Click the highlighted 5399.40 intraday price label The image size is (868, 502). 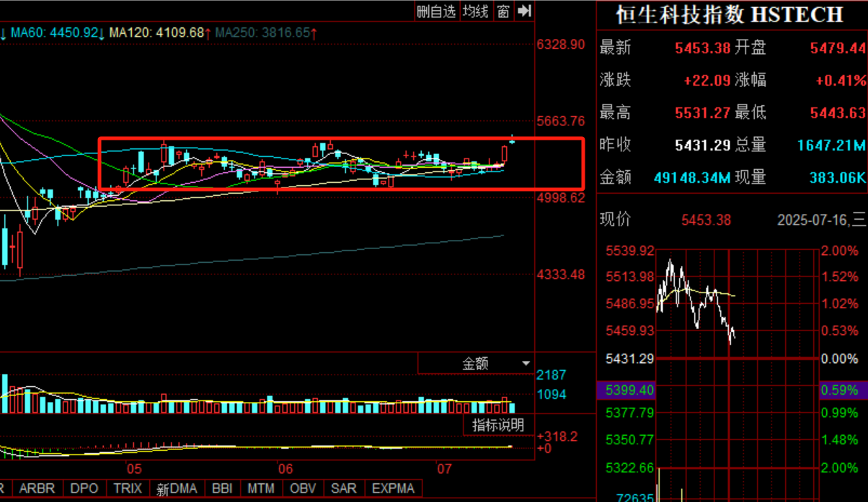click(x=630, y=390)
